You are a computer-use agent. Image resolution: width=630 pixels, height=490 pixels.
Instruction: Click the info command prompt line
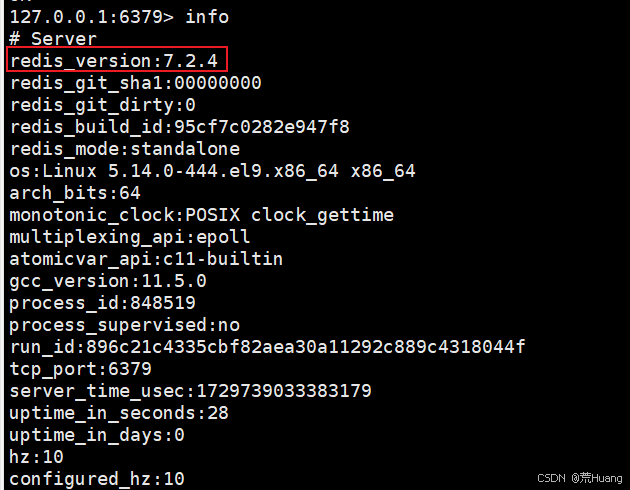point(119,16)
